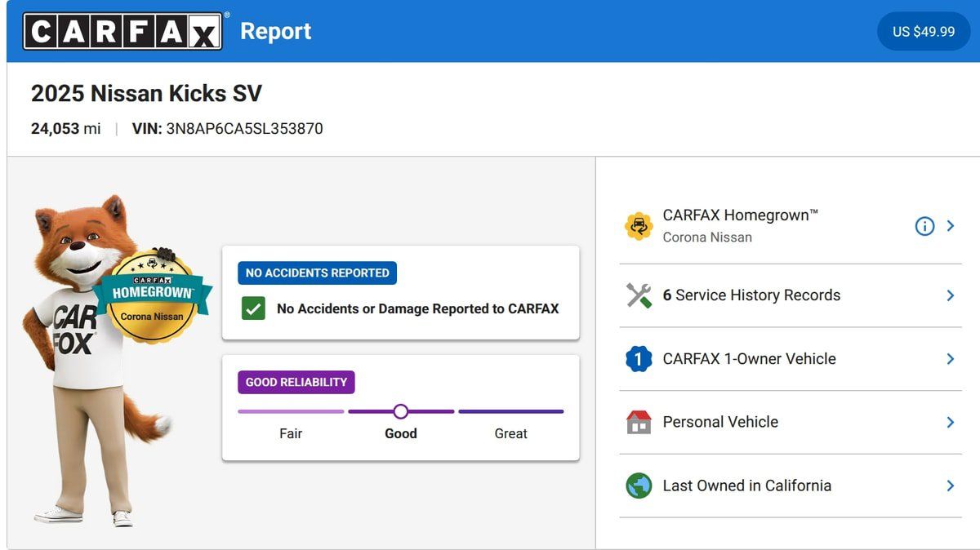
Task: Open the info icon beside CARFAX Homegrown
Action: pos(924,226)
